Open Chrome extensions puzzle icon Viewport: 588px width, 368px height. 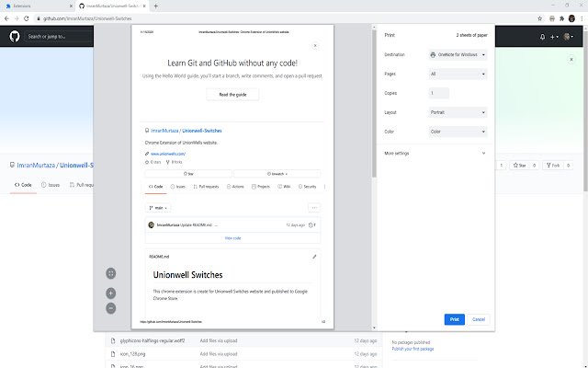[x=561, y=18]
